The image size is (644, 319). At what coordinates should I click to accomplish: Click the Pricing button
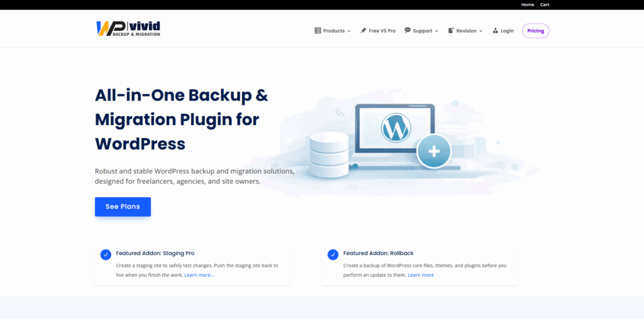(x=536, y=31)
